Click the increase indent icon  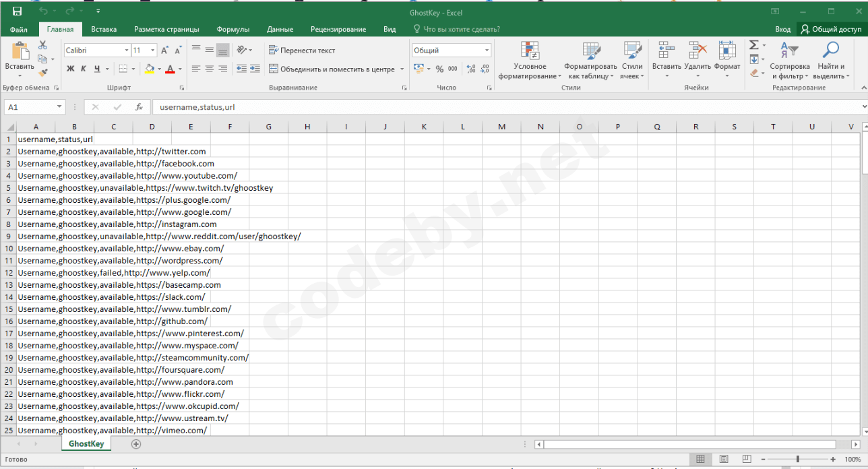256,69
